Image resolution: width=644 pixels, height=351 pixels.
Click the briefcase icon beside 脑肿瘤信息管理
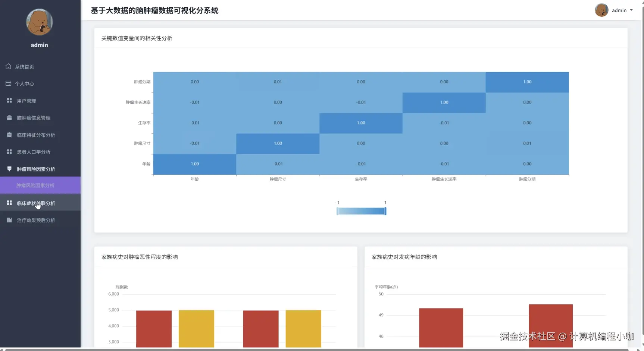pos(9,118)
